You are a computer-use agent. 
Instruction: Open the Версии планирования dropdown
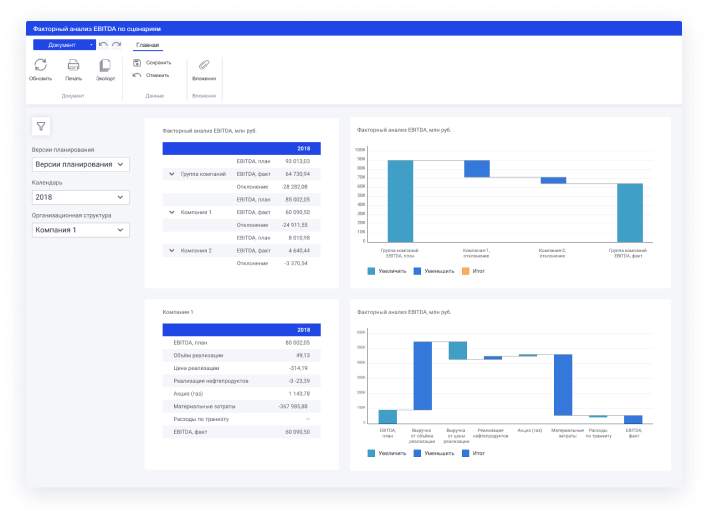click(x=80, y=164)
